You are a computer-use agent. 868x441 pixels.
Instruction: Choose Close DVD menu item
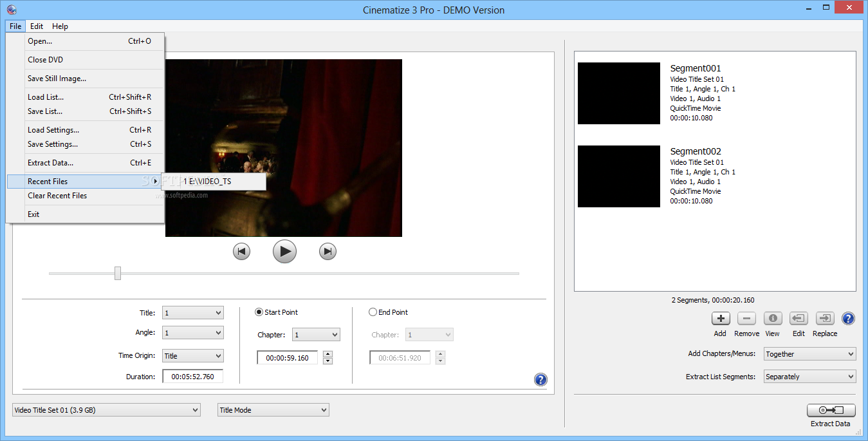pyautogui.click(x=86, y=60)
